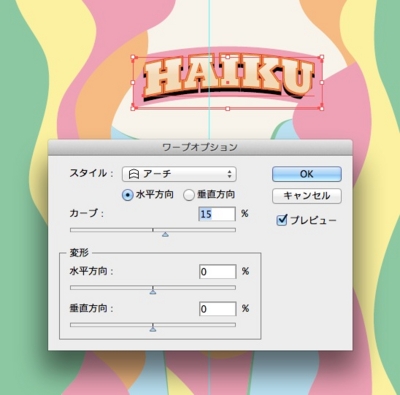
Task: Select the 水平方向 radio button
Action: 127,195
